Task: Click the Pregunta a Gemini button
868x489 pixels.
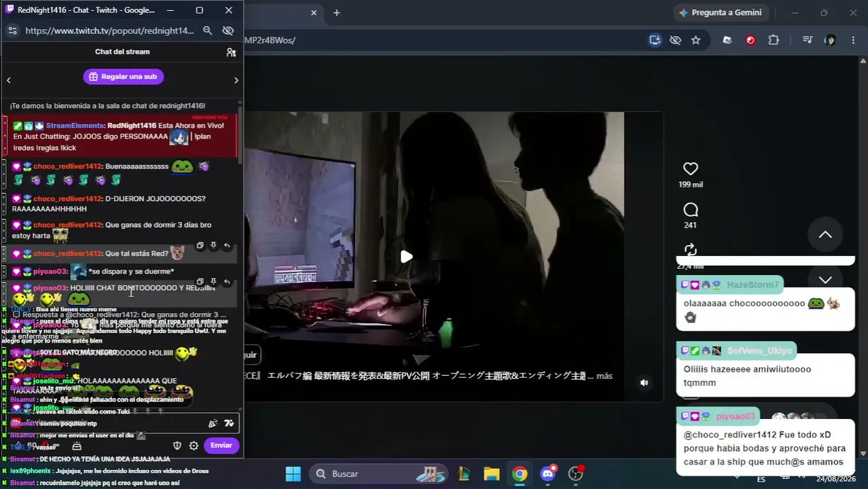Action: coord(721,12)
